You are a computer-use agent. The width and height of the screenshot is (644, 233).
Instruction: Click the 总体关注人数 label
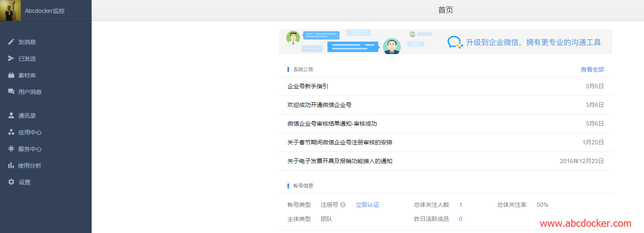click(x=432, y=205)
